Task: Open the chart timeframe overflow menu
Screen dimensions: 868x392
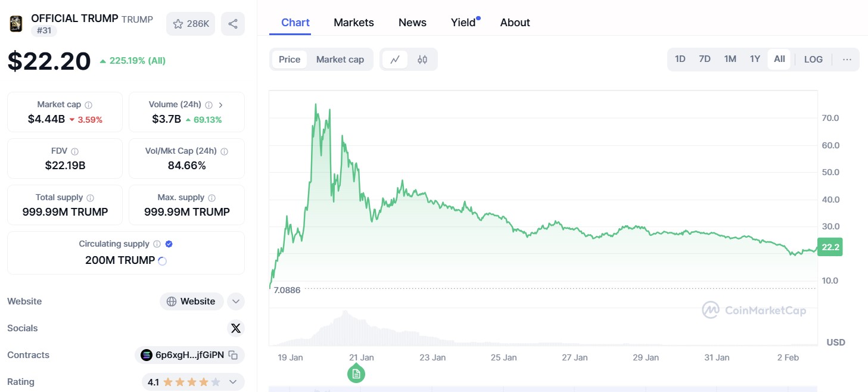Action: (x=847, y=59)
